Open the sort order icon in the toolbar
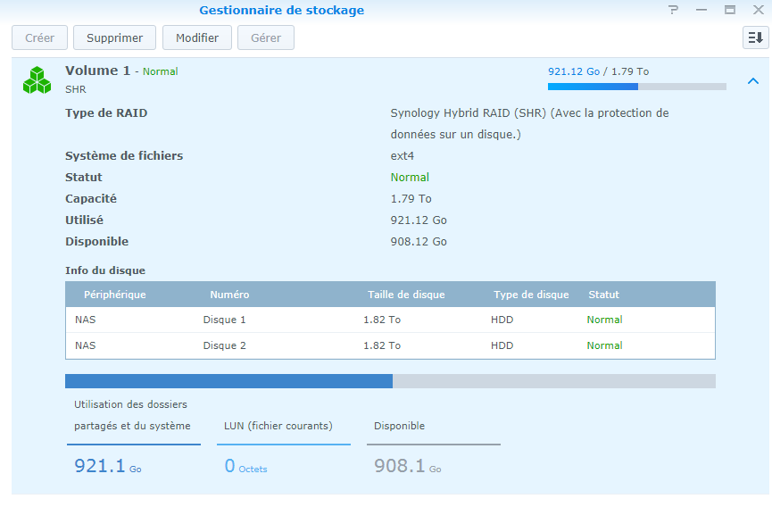 tap(755, 37)
